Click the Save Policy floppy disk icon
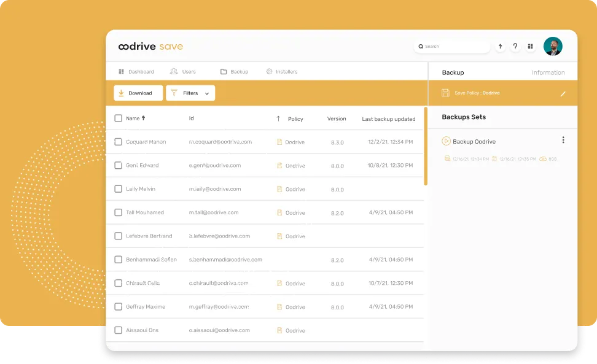The height and width of the screenshot is (364, 597). point(445,93)
